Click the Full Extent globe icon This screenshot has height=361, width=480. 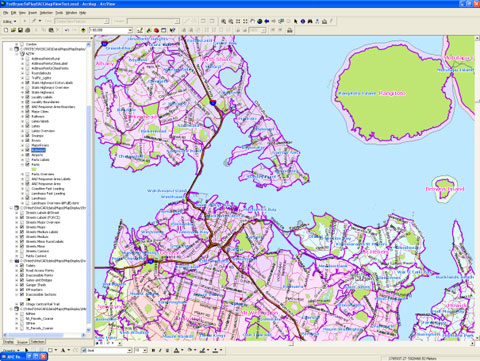coord(260,21)
